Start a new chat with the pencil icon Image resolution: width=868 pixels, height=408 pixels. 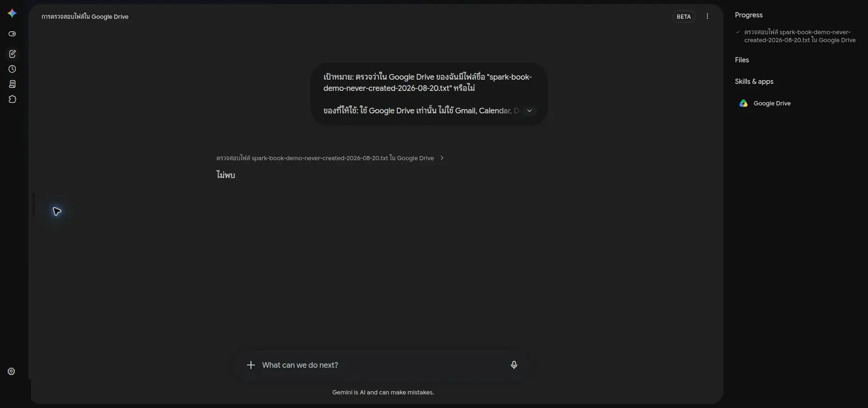coord(12,54)
